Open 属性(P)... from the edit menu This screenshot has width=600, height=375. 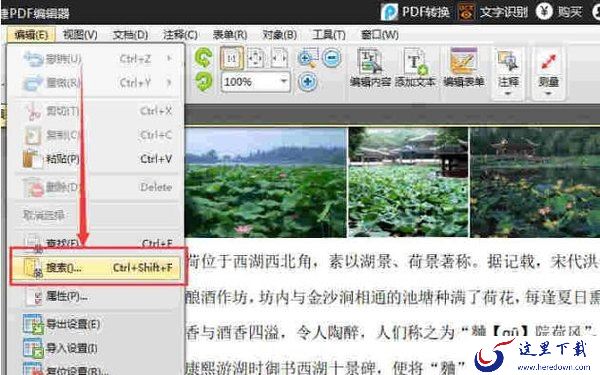pyautogui.click(x=96, y=296)
